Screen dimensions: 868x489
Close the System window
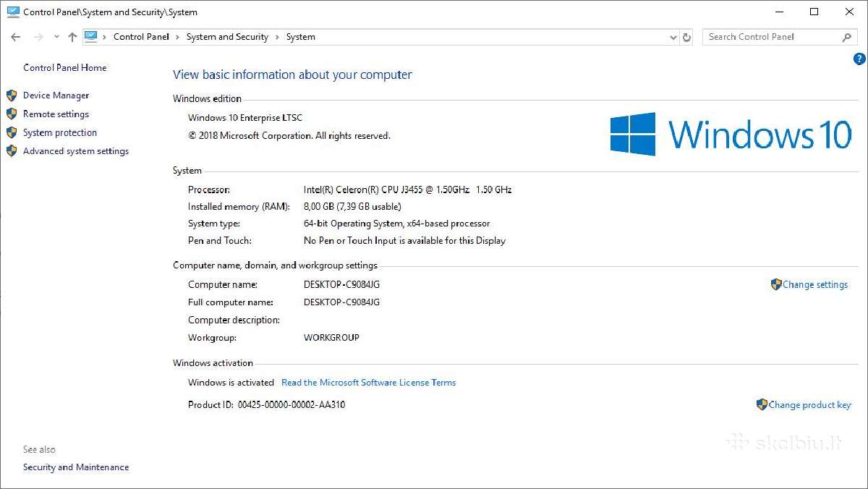pyautogui.click(x=849, y=12)
